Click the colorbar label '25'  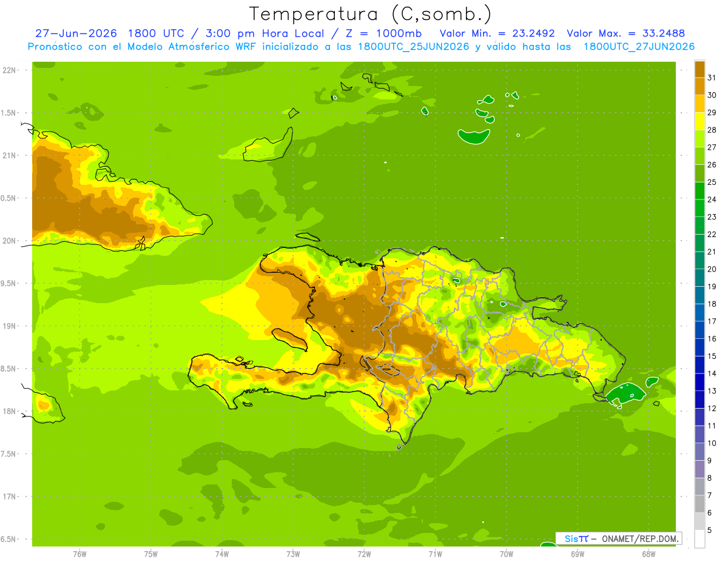coord(712,182)
